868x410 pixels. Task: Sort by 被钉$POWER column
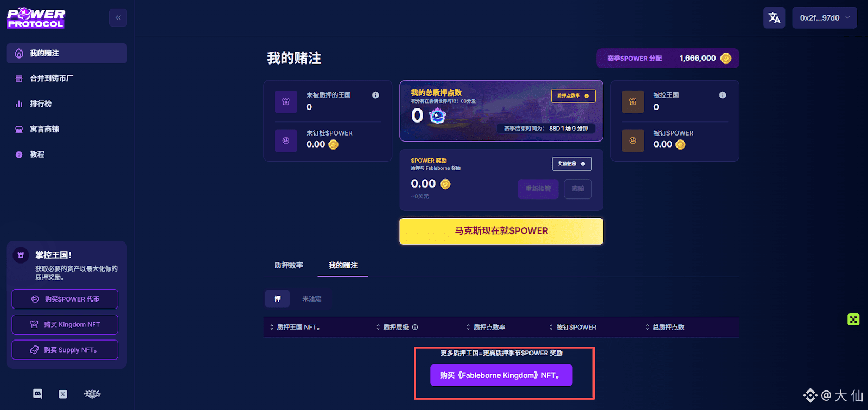(x=572, y=327)
